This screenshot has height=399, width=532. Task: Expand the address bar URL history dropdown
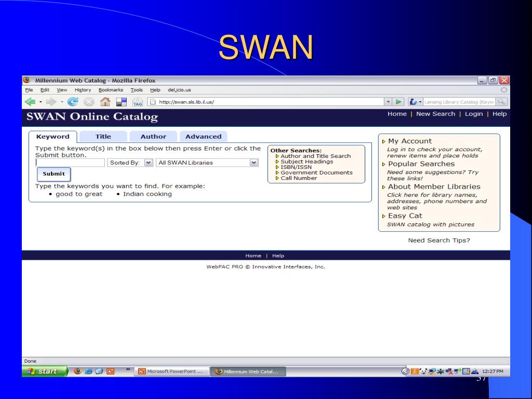pyautogui.click(x=388, y=101)
